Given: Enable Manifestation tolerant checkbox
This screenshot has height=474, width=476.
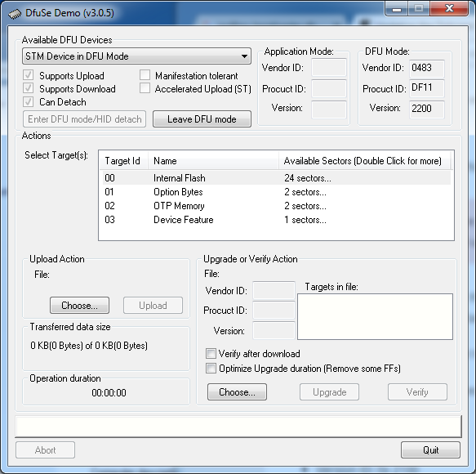Looking at the screenshot, I should (x=145, y=75).
